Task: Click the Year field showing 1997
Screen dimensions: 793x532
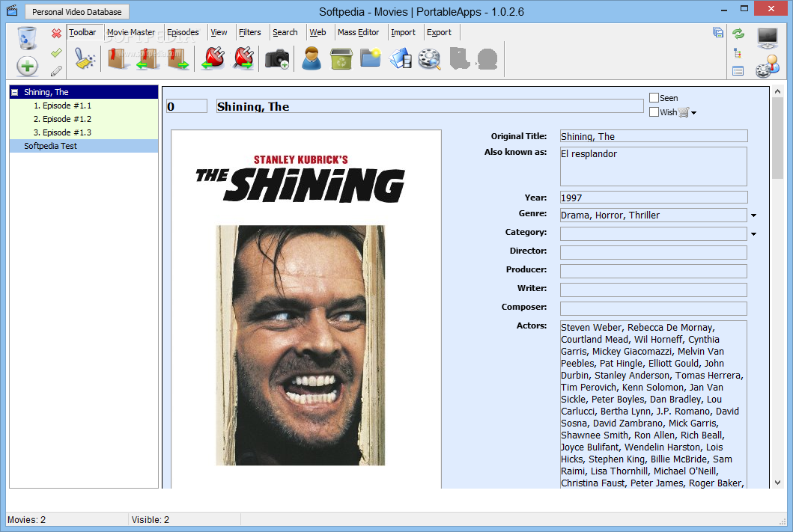Action: [654, 198]
